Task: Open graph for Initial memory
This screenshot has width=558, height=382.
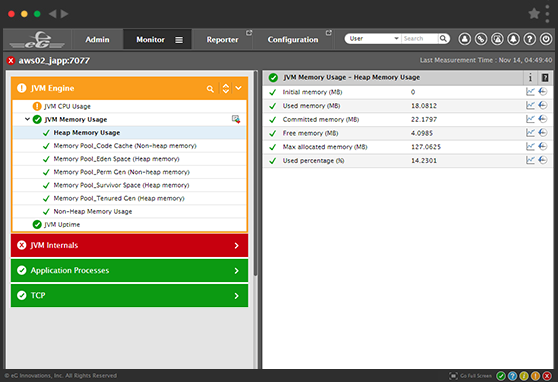Action: point(530,92)
